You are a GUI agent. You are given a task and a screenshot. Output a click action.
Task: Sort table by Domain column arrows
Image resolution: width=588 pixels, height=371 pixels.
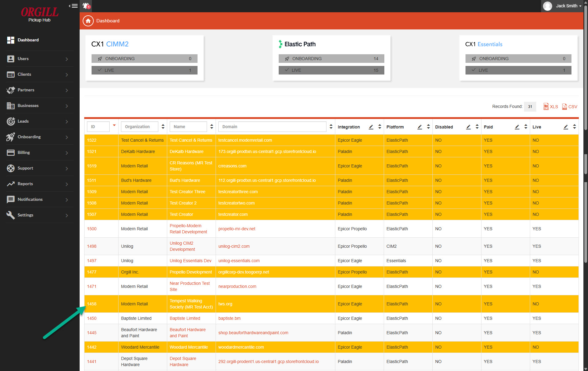pos(331,127)
